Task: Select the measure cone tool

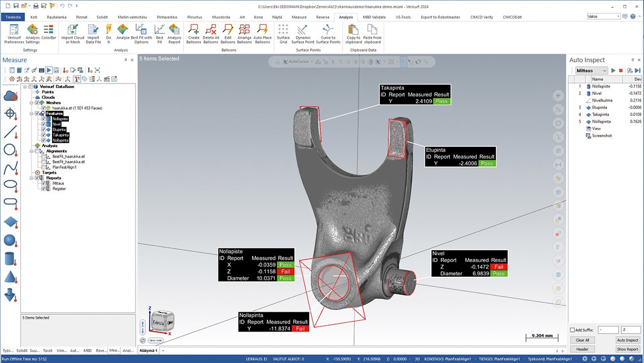Action: coord(10,277)
